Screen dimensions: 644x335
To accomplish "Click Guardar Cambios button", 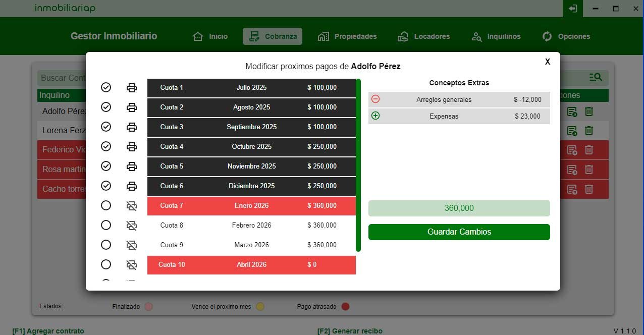I will coord(459,232).
